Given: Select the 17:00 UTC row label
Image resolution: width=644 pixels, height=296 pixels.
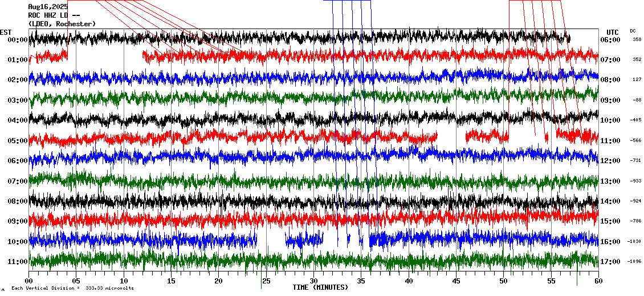Looking at the screenshot, I should coord(610,262).
